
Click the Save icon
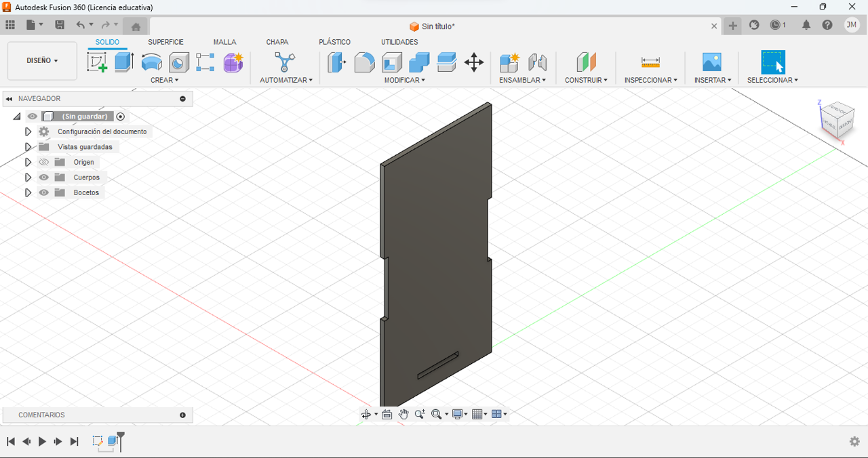tap(60, 25)
